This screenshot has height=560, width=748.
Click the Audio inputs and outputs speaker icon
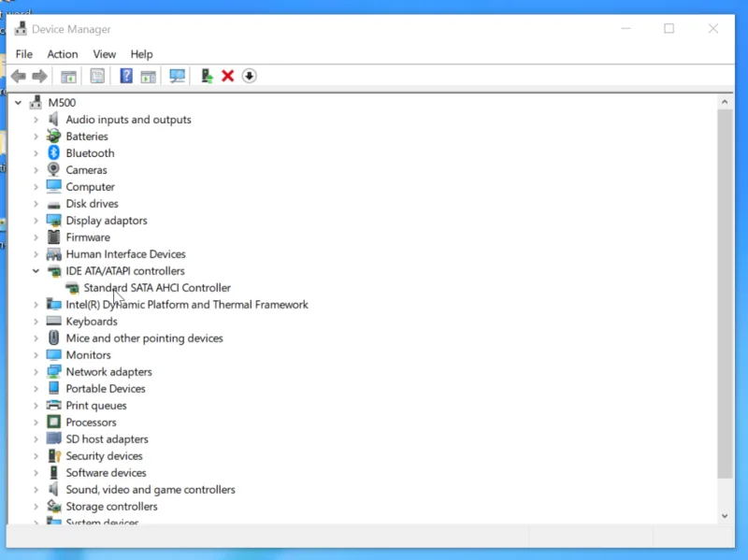pyautogui.click(x=53, y=120)
